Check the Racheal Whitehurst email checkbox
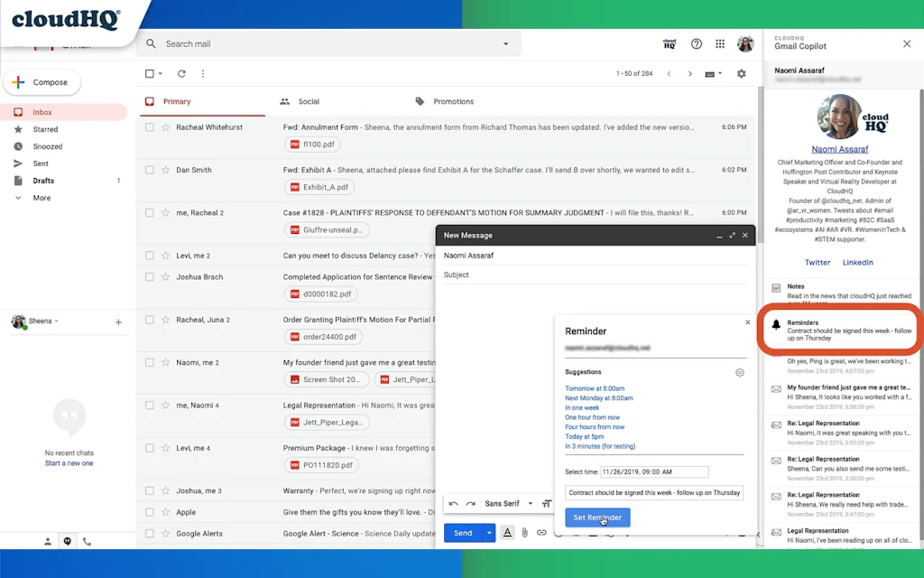The image size is (924, 578). click(x=150, y=126)
